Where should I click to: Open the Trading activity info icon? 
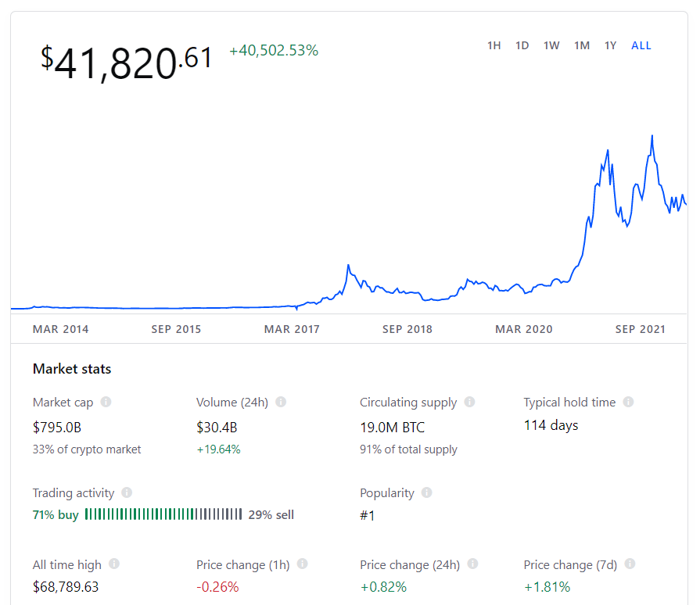coord(127,492)
